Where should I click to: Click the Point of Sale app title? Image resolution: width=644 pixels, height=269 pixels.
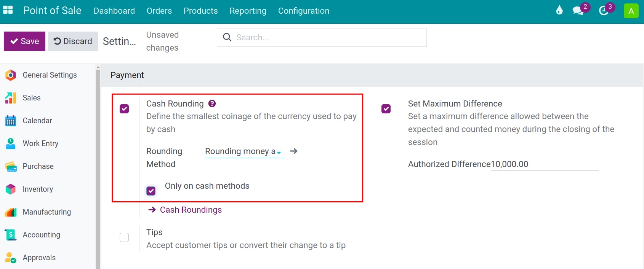(x=52, y=10)
